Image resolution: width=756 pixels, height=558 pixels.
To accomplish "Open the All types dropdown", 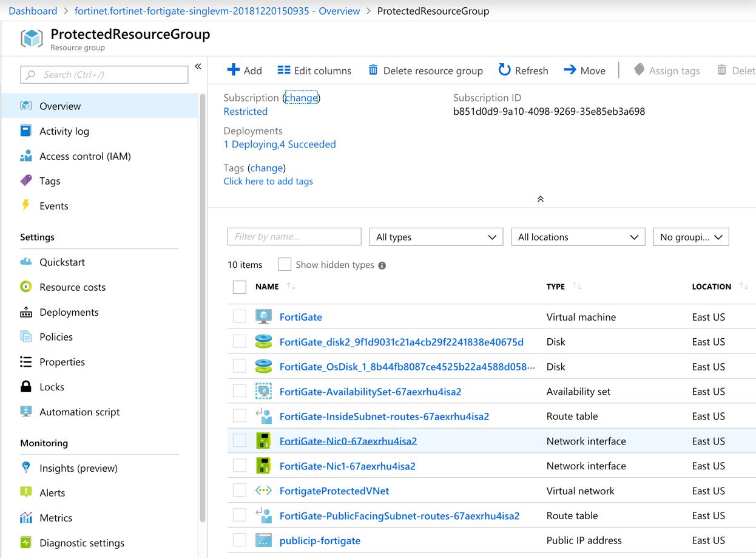I will click(x=436, y=237).
